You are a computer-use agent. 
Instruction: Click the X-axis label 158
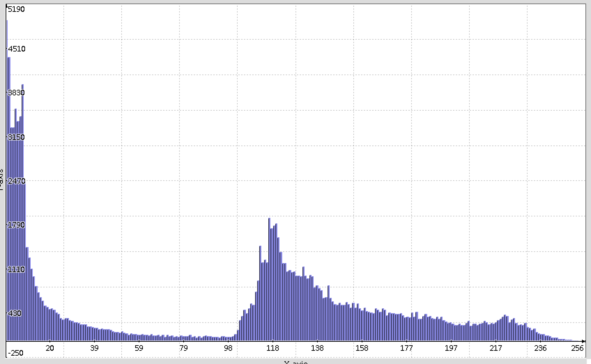[x=362, y=348]
